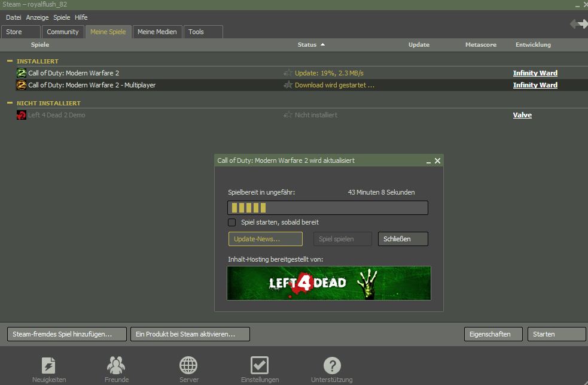588x385 pixels.
Task: Open the Spiele menu
Action: [62, 17]
